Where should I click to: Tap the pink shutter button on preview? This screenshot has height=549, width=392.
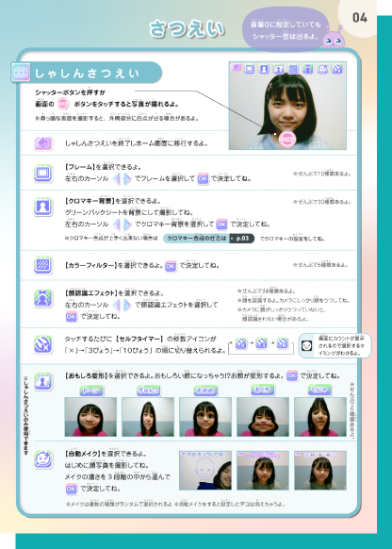[x=287, y=139]
